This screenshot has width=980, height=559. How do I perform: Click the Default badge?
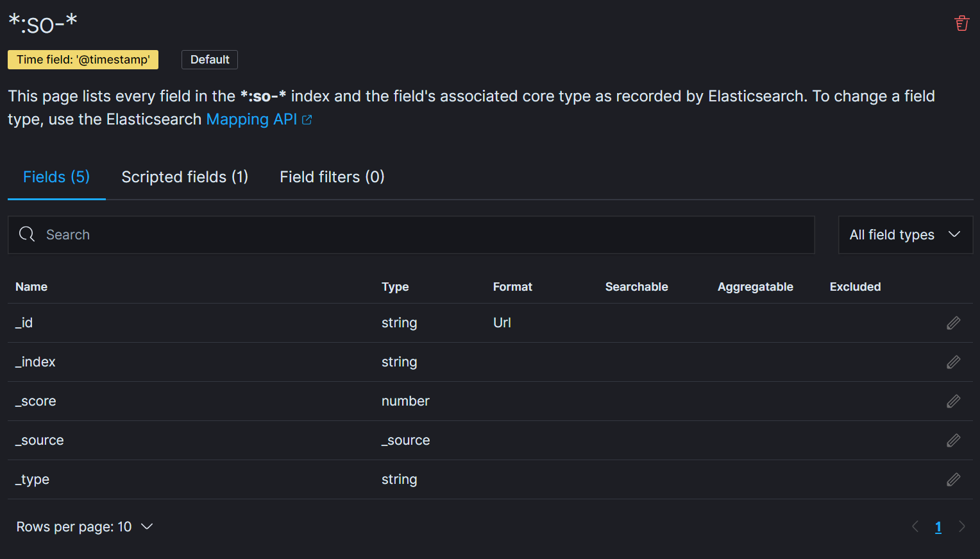210,60
